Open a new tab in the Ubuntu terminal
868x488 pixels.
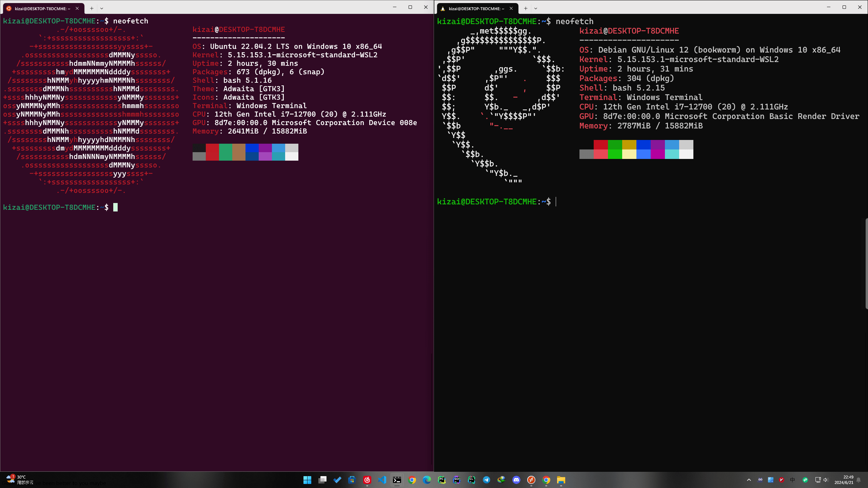pyautogui.click(x=91, y=8)
